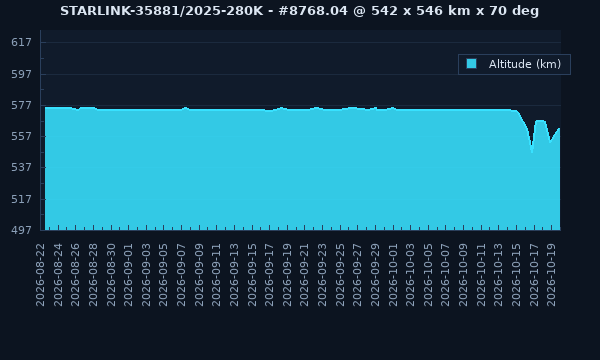Click the 2026-09-07 date label
The width and height of the screenshot is (600, 360).
pyautogui.click(x=181, y=275)
